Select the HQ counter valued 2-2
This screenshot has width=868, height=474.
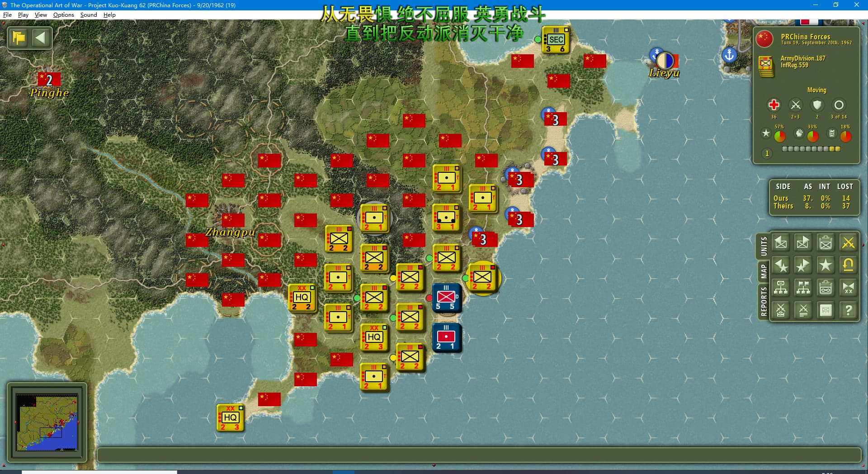tap(302, 298)
